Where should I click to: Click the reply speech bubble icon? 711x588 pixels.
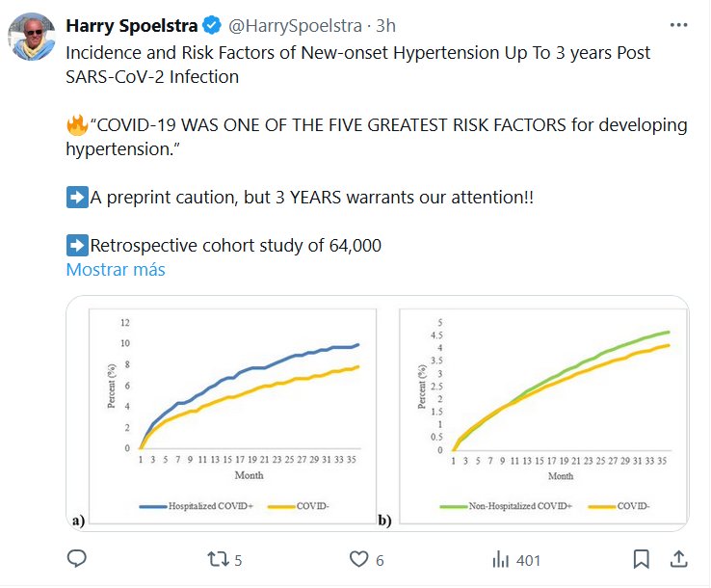78,559
